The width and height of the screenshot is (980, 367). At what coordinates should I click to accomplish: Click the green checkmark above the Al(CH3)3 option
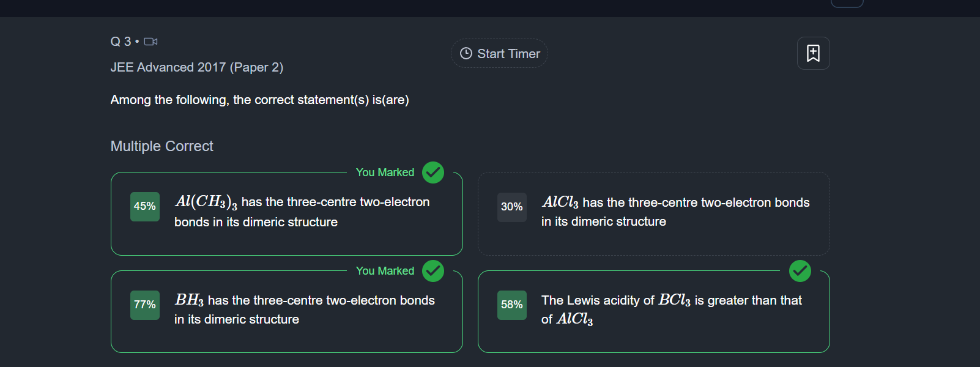[433, 172]
